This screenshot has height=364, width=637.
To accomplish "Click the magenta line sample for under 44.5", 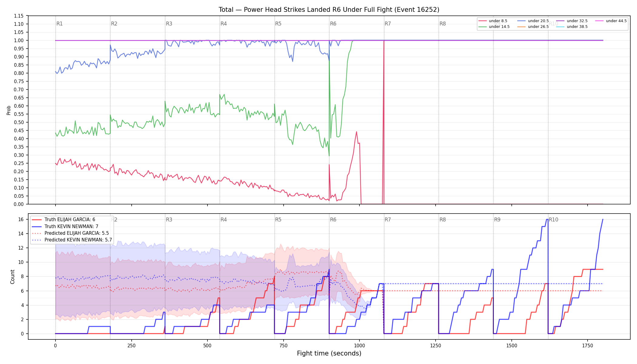I will [x=599, y=21].
